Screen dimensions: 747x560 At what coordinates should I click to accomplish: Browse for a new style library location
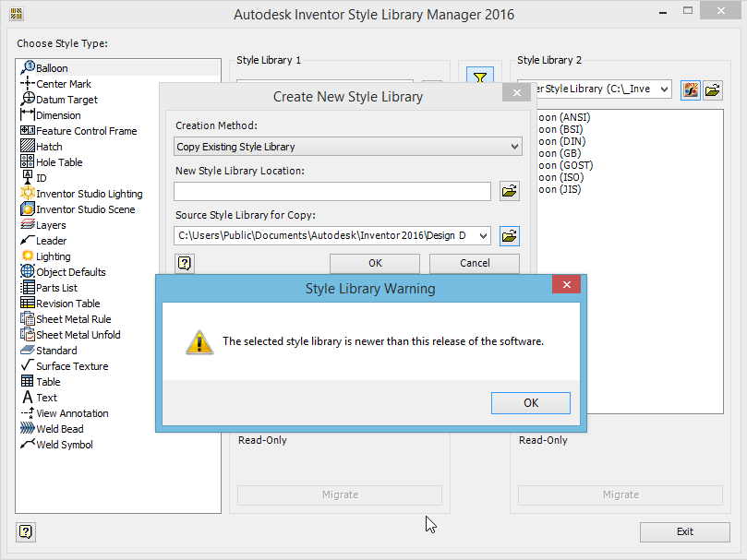(x=509, y=190)
